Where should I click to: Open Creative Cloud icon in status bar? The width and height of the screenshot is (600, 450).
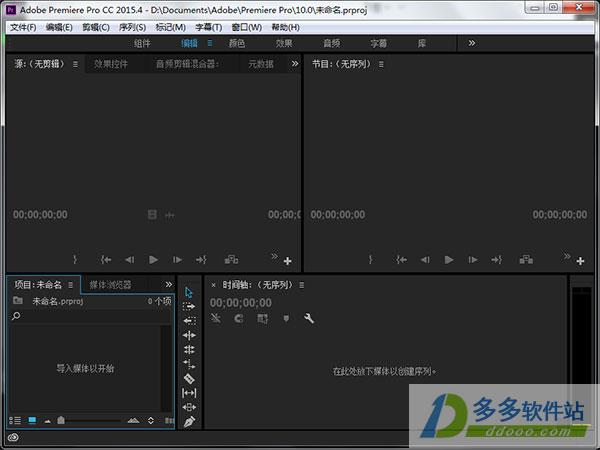tap(13, 437)
